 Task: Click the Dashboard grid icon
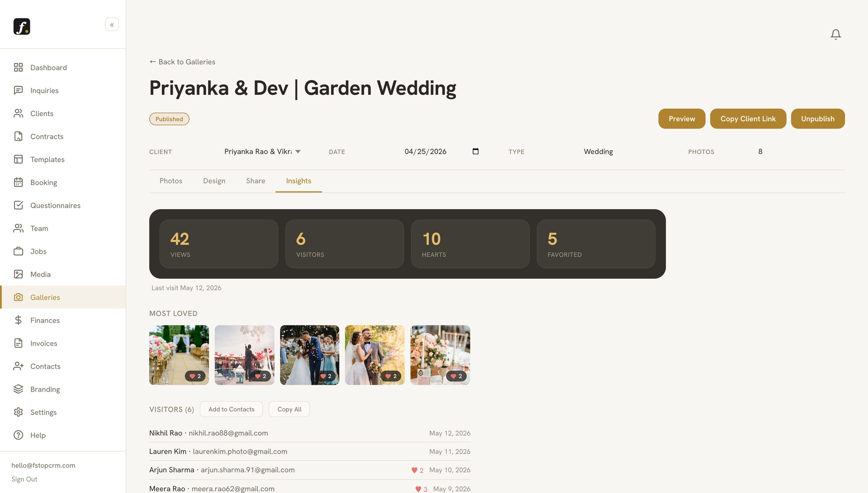pyautogui.click(x=18, y=67)
